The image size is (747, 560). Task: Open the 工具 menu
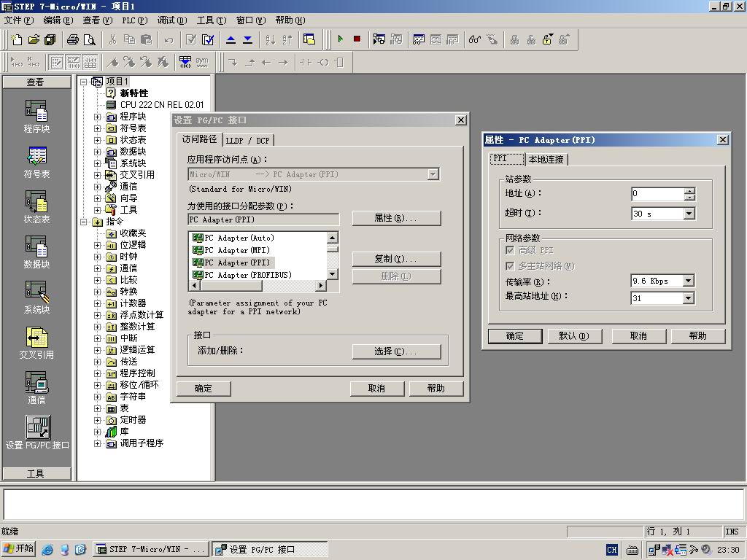pos(212,20)
